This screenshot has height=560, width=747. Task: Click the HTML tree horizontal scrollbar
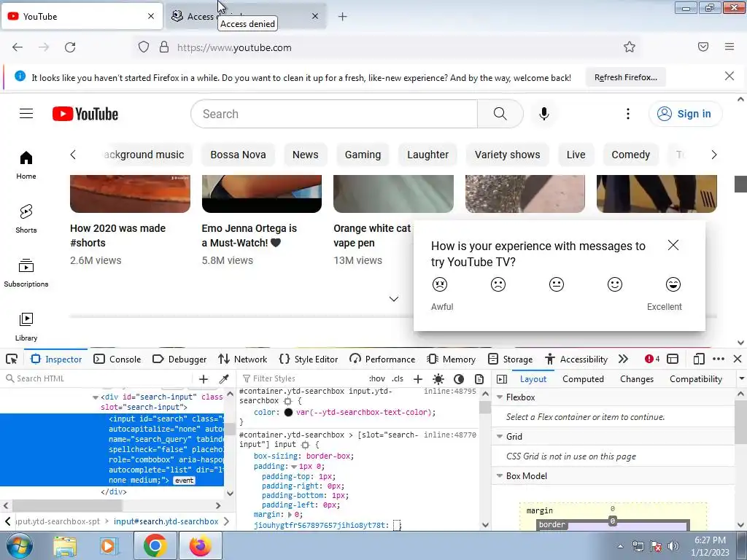tap(66, 505)
